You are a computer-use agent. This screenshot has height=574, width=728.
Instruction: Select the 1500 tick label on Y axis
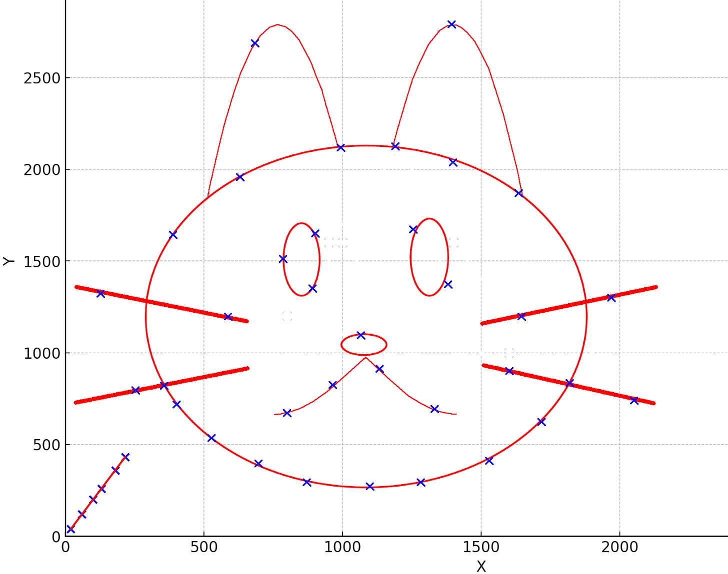point(42,261)
